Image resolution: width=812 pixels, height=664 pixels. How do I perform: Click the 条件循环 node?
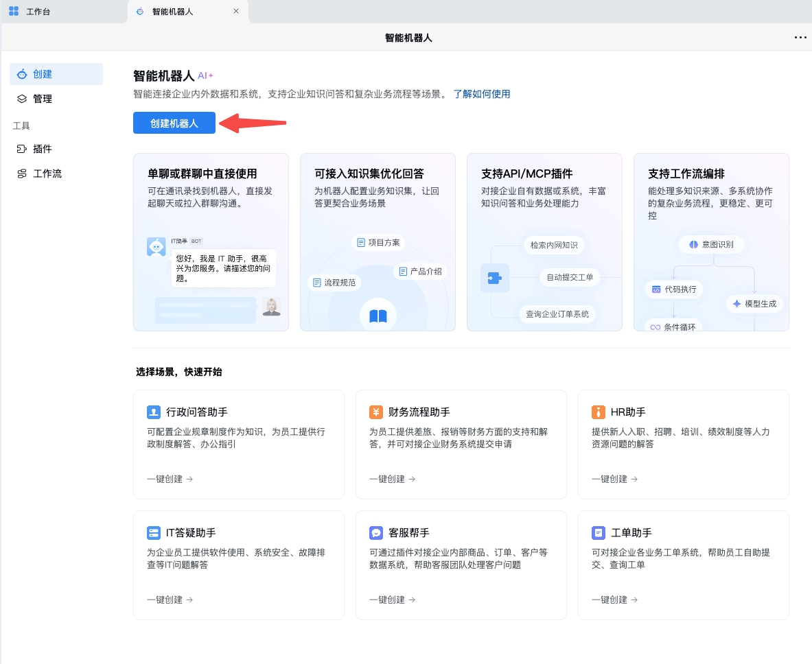tap(673, 327)
